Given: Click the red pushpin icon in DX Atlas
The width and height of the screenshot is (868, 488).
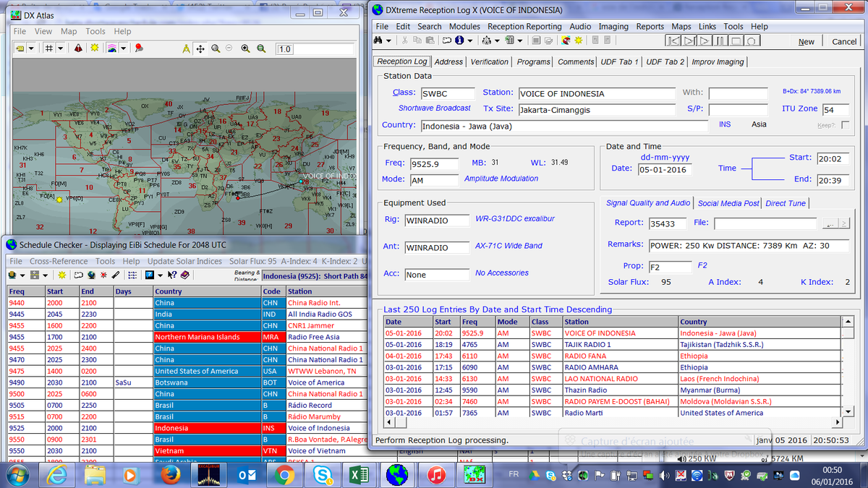Looking at the screenshot, I should point(138,48).
